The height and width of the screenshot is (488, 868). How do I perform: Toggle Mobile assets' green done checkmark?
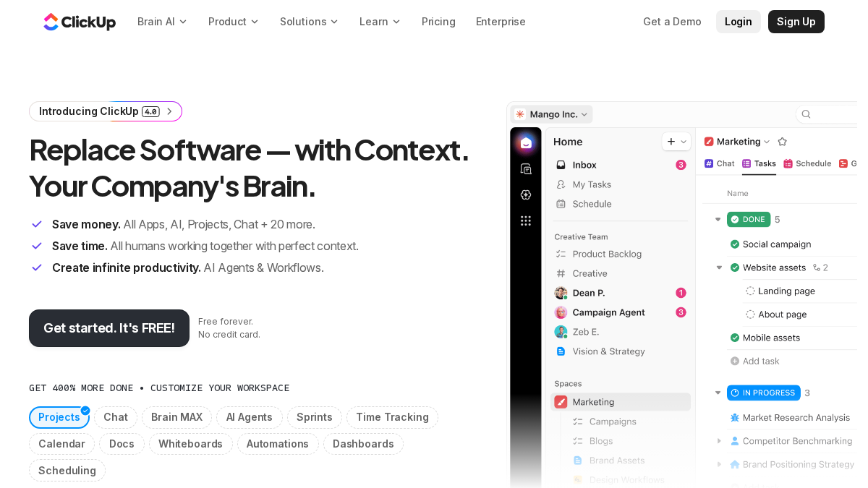[x=735, y=338]
